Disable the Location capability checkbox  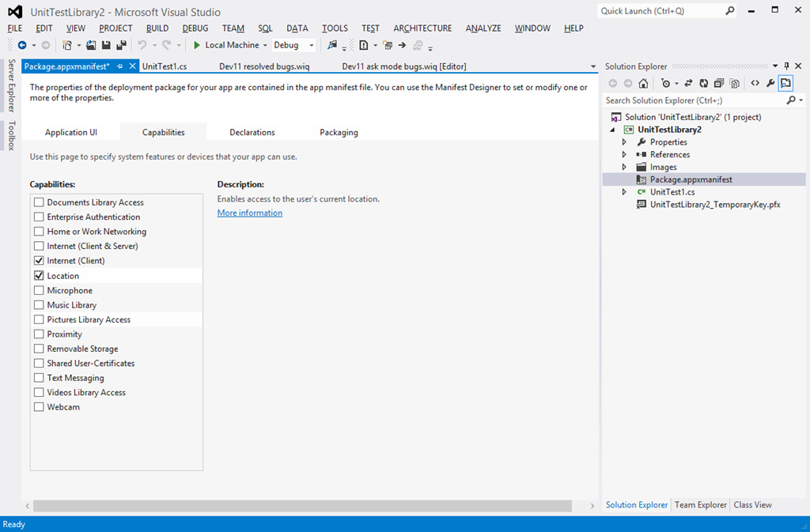39,276
